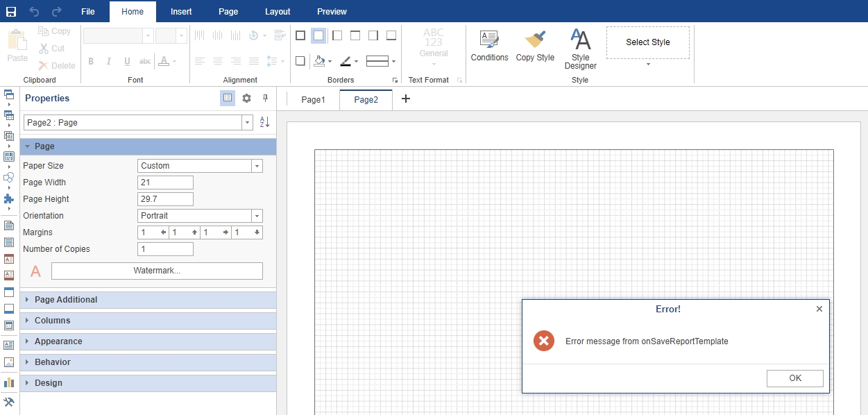Viewport: 868px width, 415px height.
Task: Click the border fill color bucket
Action: [x=319, y=61]
